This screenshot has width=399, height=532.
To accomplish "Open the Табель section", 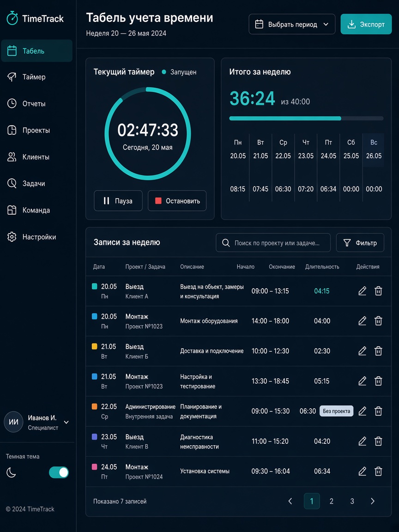I will point(36,51).
